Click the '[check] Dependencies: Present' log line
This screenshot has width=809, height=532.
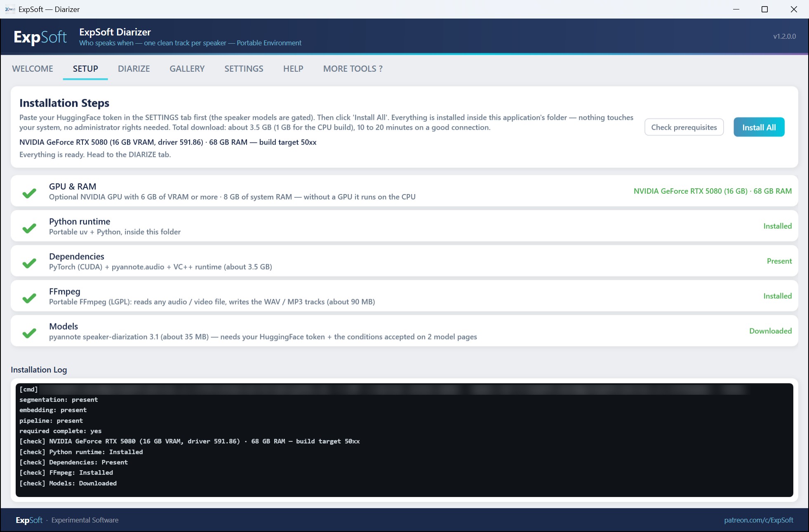73,462
